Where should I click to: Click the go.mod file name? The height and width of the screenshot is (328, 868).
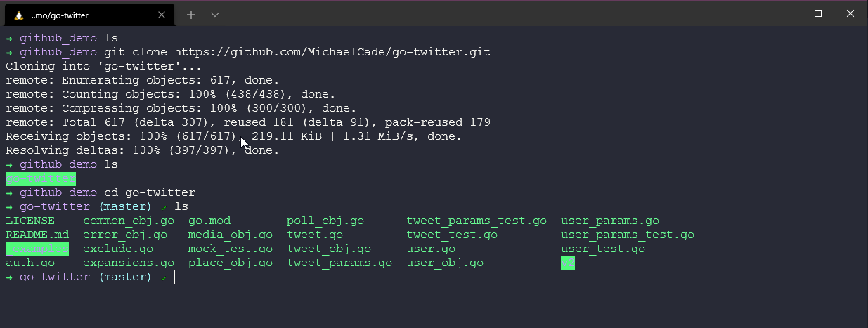209,221
